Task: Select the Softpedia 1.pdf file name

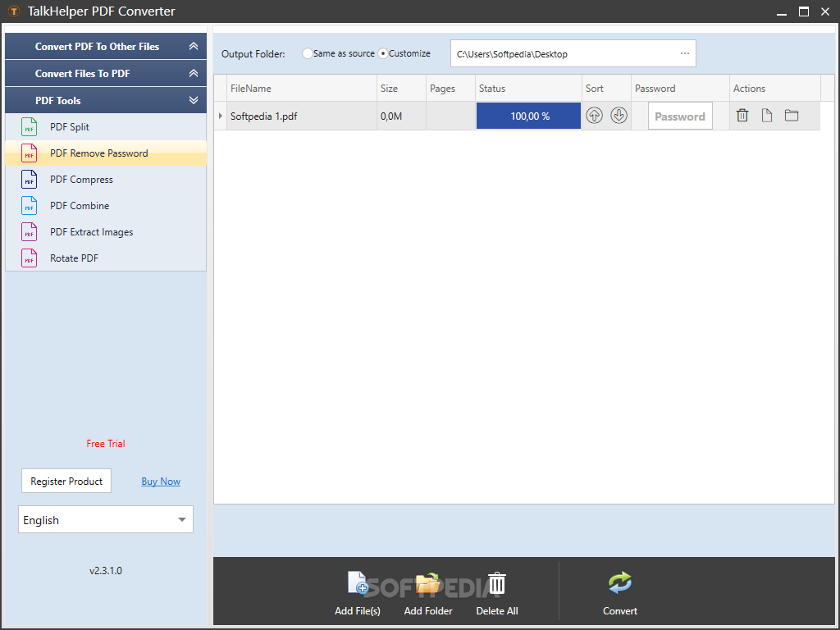Action: click(263, 116)
